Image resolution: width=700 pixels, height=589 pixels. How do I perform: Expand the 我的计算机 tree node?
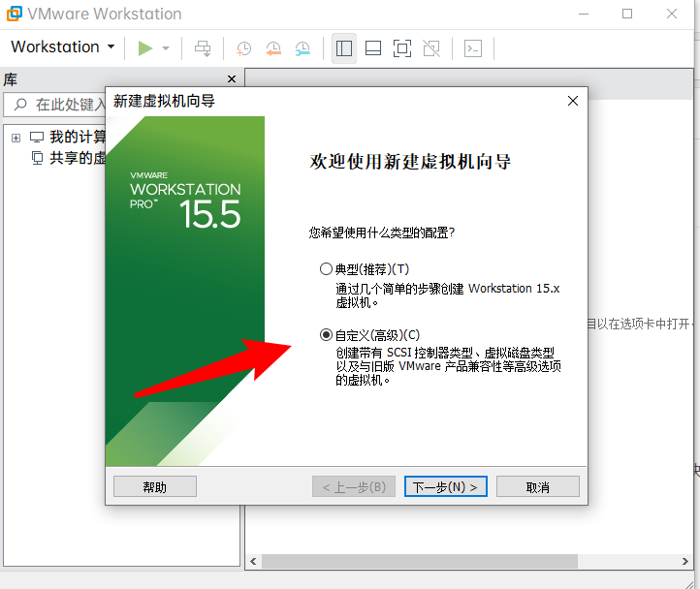(16, 138)
